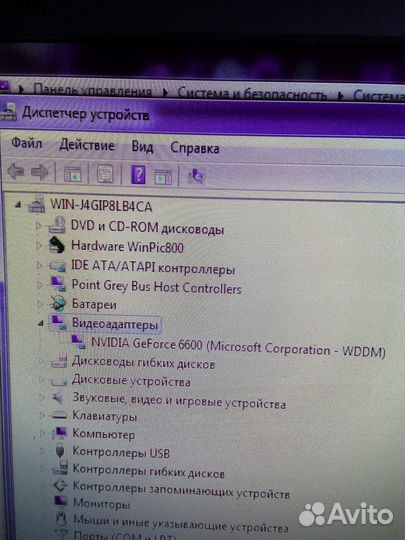Viewport: 405px width, 540px height.
Task: Select the Мониторы category
Action: pos(102,504)
